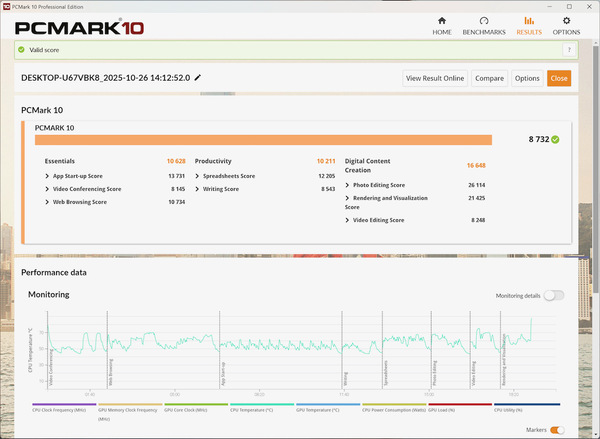
Task: Click the App Start-up chart marker
Action: (x=223, y=374)
